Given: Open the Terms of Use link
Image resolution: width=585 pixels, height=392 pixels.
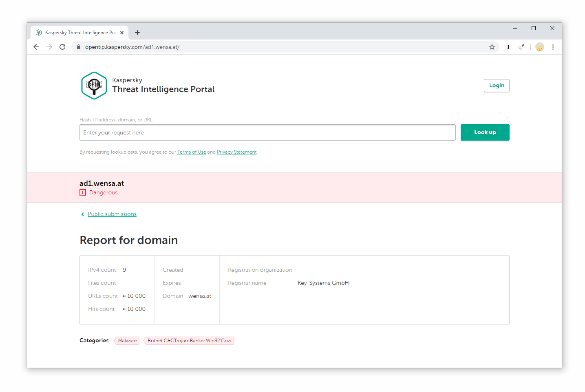Looking at the screenshot, I should coord(192,152).
